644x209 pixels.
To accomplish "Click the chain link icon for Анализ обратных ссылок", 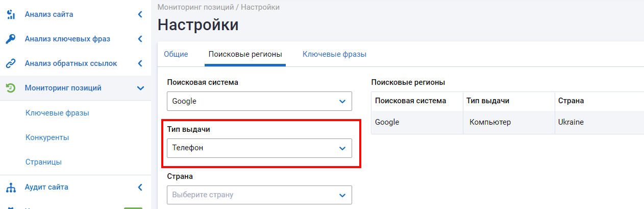I will tap(10, 63).
